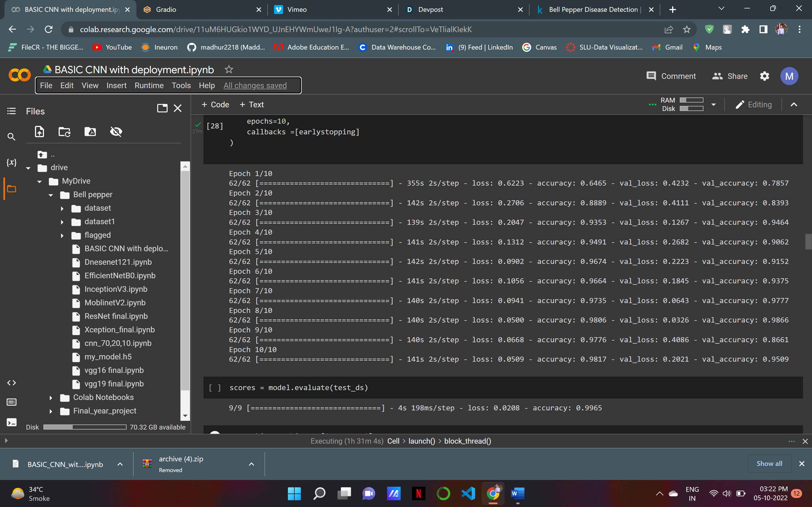The width and height of the screenshot is (812, 507).
Task: Star the notebook title
Action: (229, 69)
